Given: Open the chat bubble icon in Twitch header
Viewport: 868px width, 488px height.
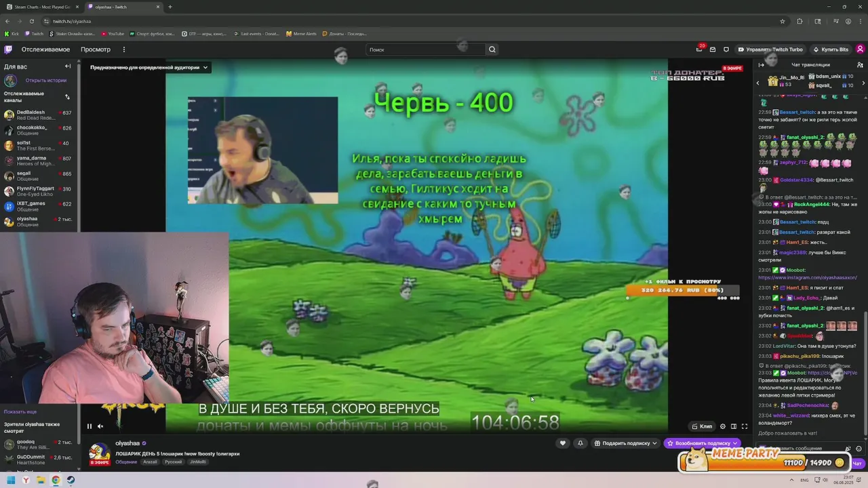Looking at the screenshot, I should [x=726, y=49].
